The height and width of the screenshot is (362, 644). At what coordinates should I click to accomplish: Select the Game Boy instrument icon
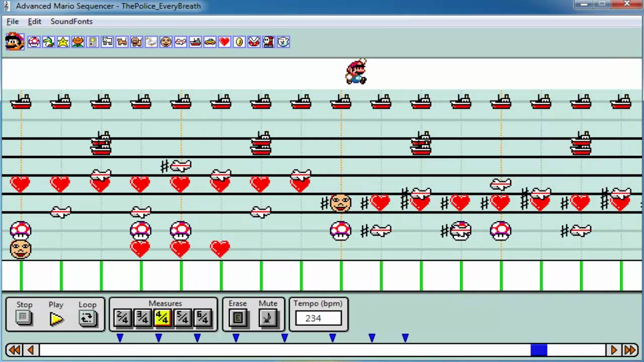(93, 42)
